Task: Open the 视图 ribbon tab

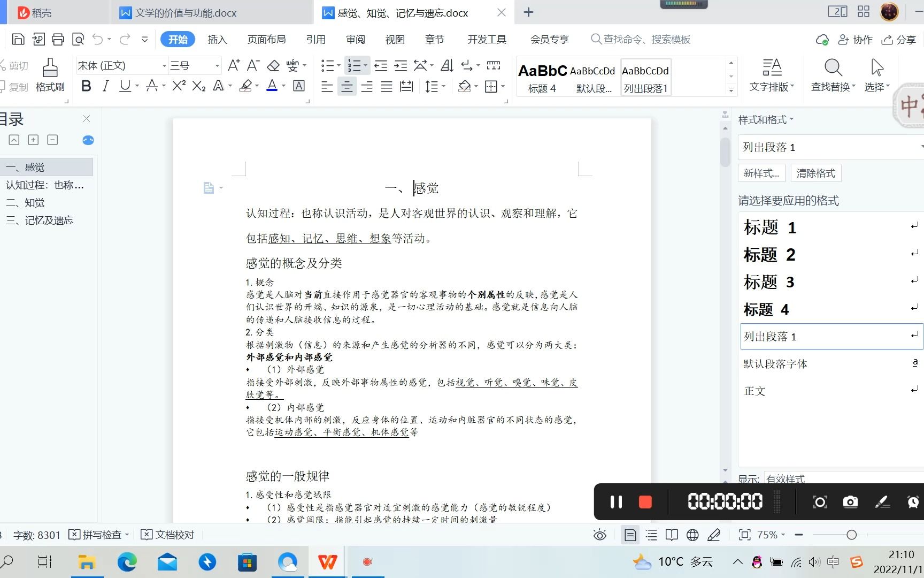Action: tap(395, 40)
